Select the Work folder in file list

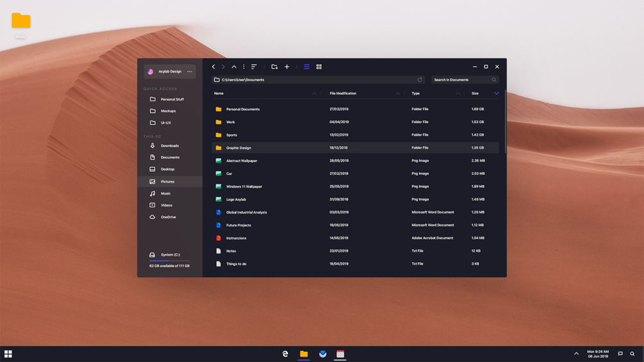point(355,122)
